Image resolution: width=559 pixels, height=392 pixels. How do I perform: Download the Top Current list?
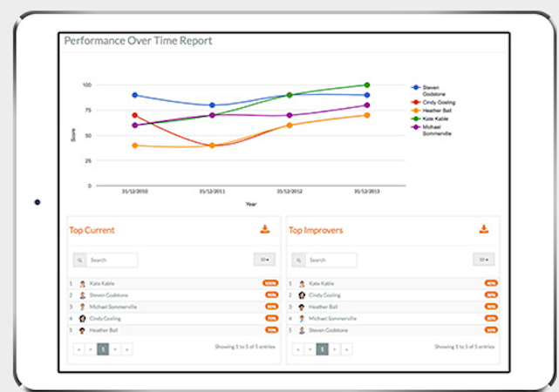(265, 229)
